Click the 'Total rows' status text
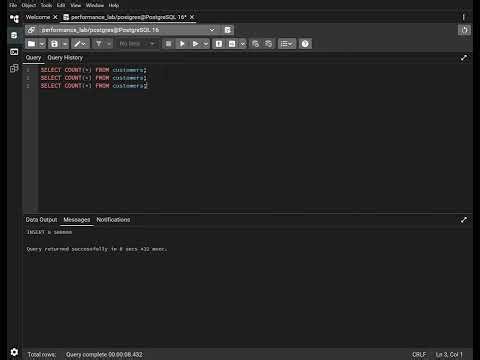480x360 pixels. [42, 355]
